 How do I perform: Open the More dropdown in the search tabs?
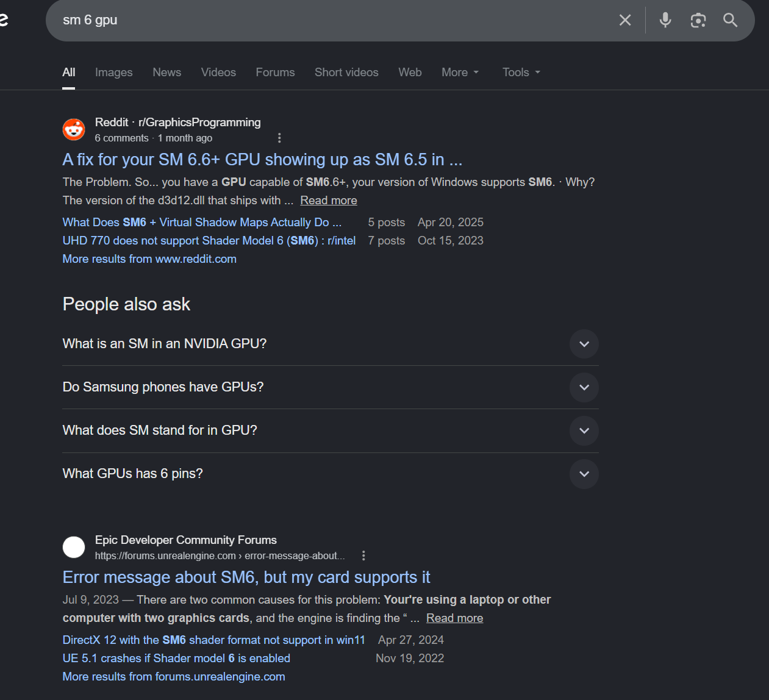coord(460,72)
